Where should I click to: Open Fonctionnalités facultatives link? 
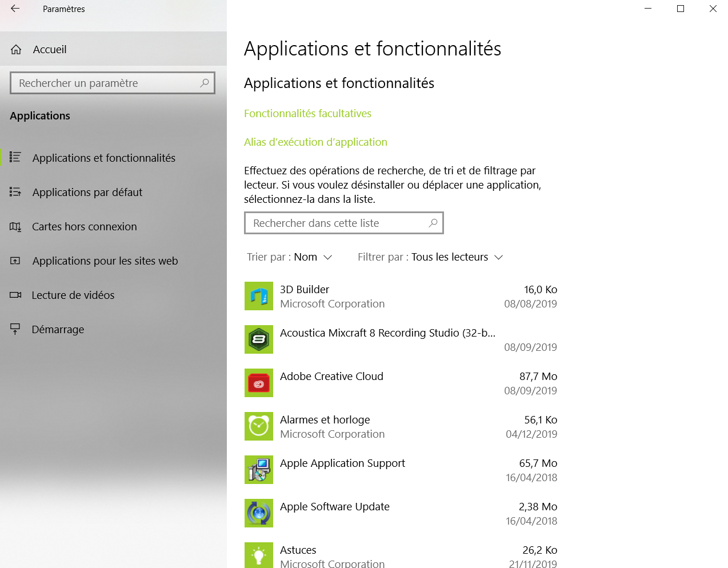click(x=307, y=113)
